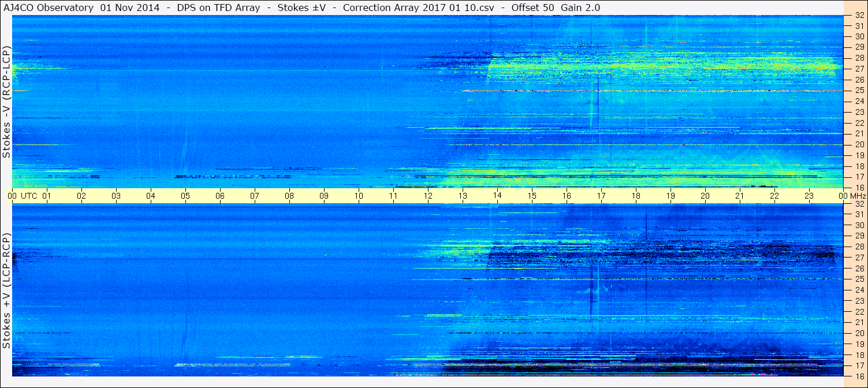
Task: Select the 20 hour marker on time axis
Action: 705,196
